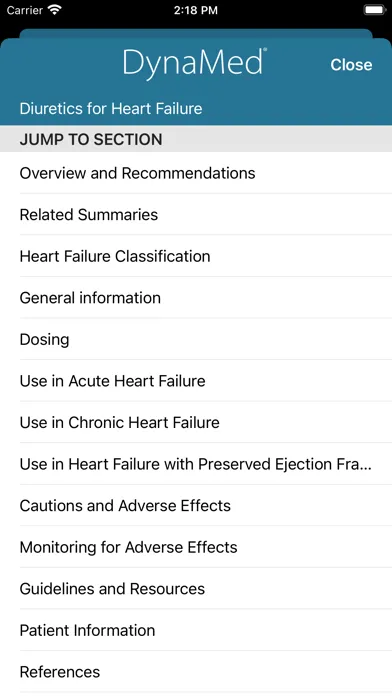Open the Dosing section
392x696 pixels.
[x=196, y=340]
